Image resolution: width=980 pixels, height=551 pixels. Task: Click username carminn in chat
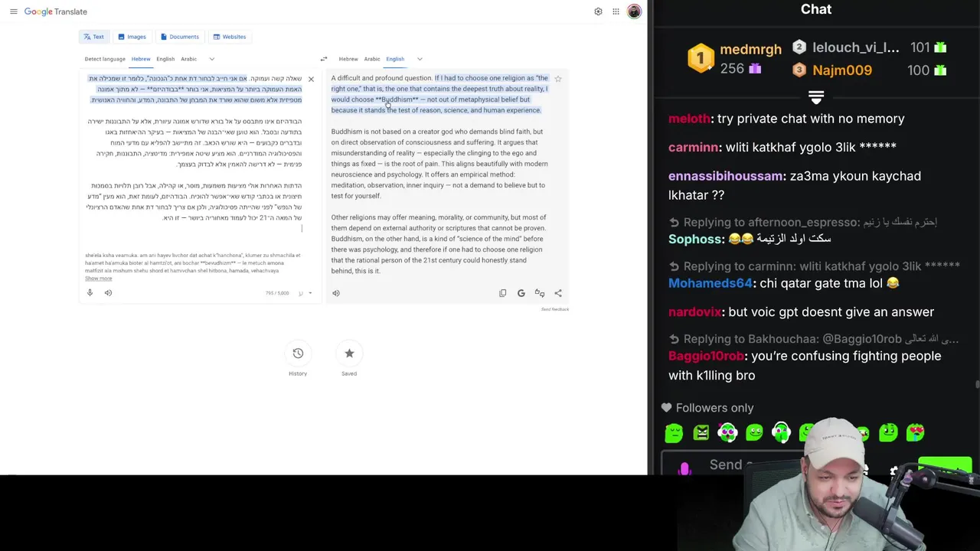(x=694, y=147)
